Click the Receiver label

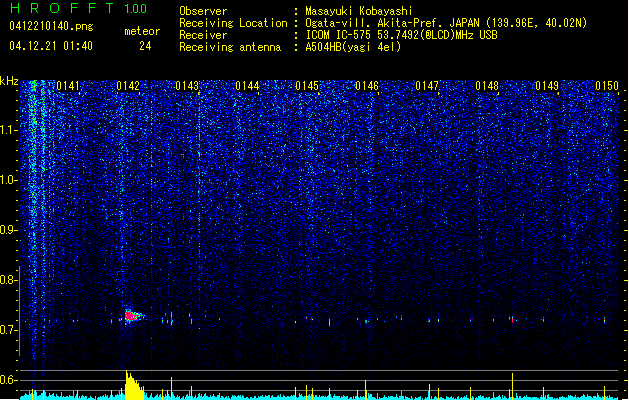pyautogui.click(x=203, y=35)
